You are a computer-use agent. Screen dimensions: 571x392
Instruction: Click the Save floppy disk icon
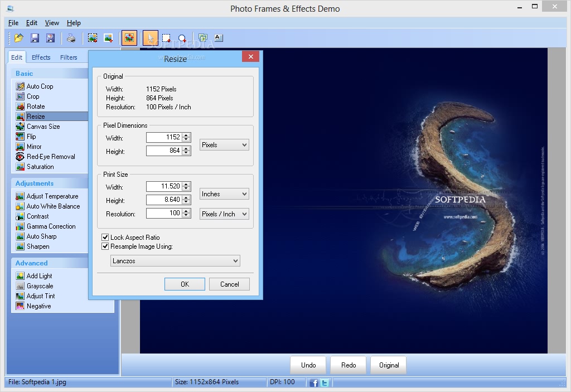(35, 38)
